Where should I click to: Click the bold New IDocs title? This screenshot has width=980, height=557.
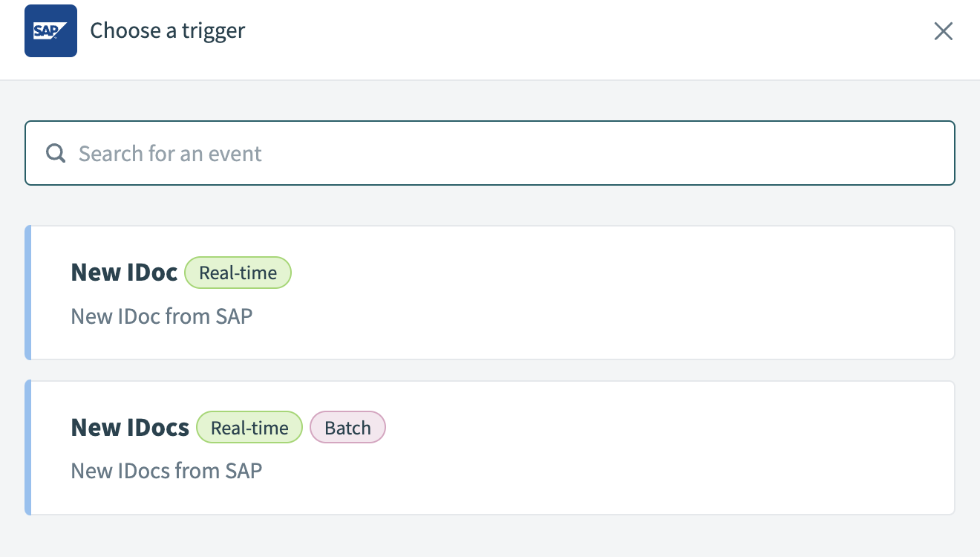coord(130,428)
